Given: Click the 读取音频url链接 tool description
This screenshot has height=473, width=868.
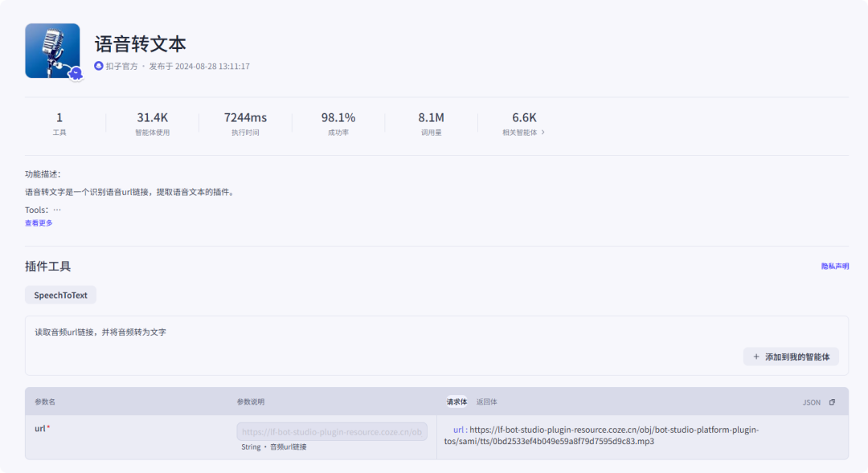Looking at the screenshot, I should click(100, 332).
